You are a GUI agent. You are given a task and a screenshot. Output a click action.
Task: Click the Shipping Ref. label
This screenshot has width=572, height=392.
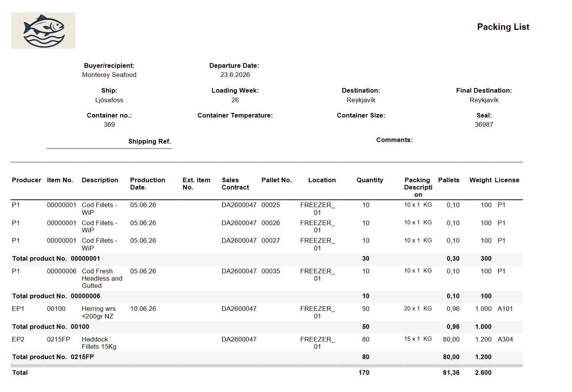point(149,141)
